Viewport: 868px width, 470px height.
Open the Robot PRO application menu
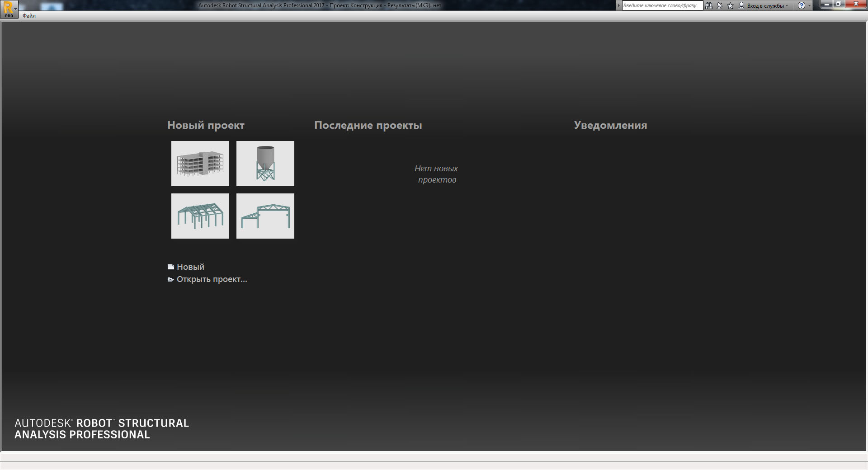(x=9, y=9)
